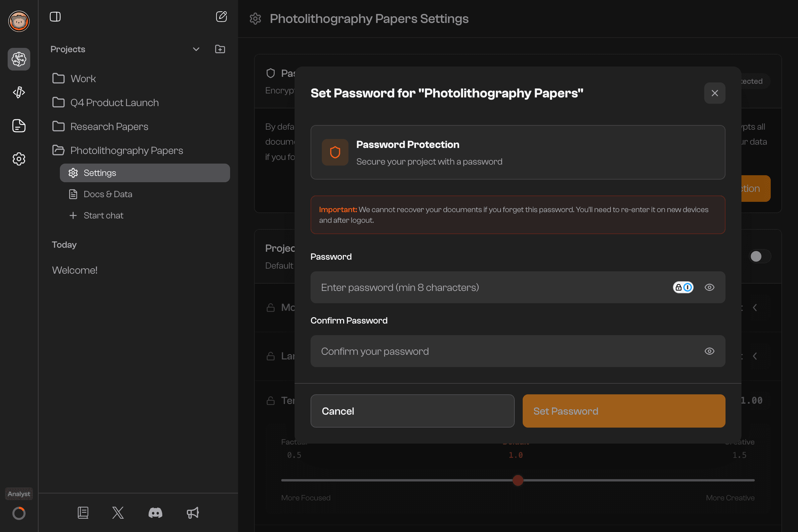Open the X social link icon
Screen dimensions: 798x532
[118, 513]
